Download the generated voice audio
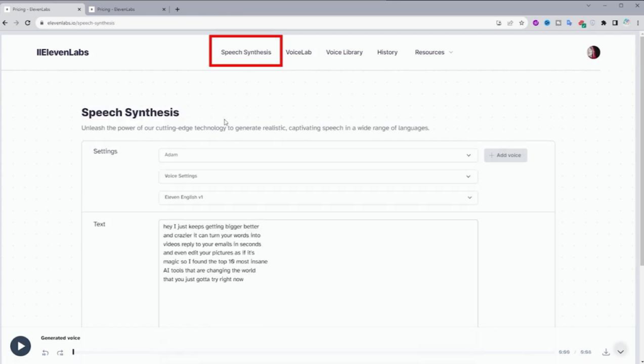 click(x=606, y=352)
